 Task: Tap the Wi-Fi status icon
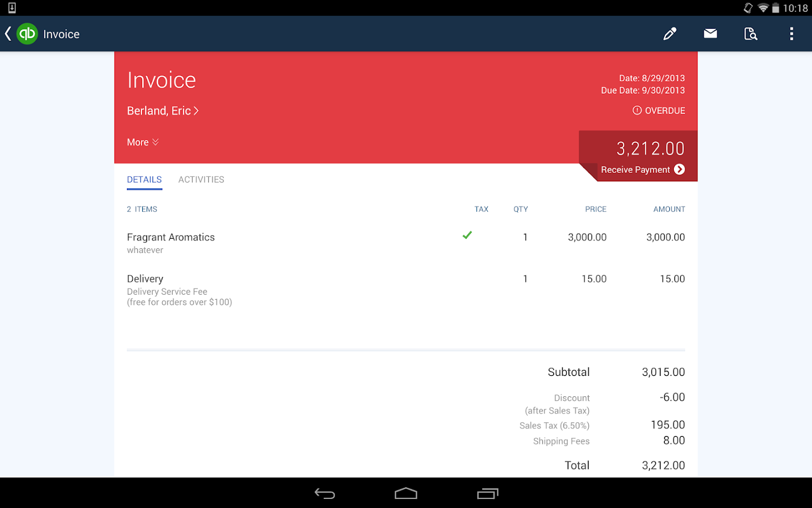(763, 8)
